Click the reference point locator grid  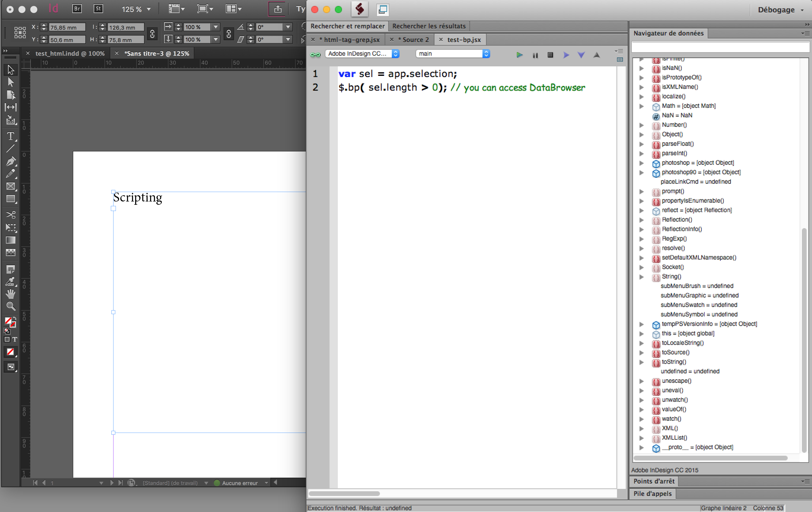coord(20,33)
